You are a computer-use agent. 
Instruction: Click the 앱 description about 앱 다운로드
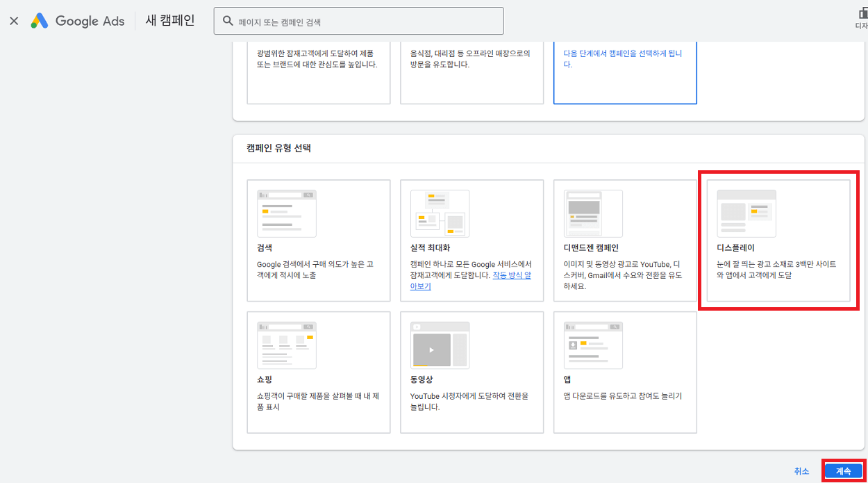pos(623,396)
